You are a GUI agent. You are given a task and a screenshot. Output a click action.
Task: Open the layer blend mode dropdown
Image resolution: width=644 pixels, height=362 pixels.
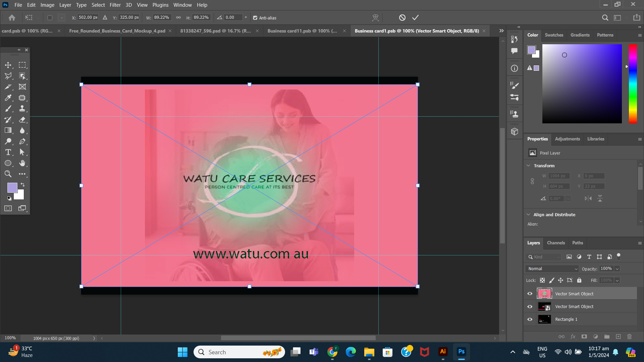point(551,268)
